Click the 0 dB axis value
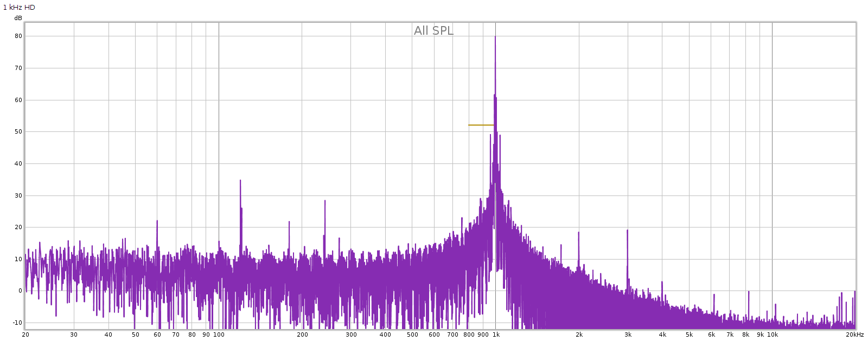 click(20, 291)
